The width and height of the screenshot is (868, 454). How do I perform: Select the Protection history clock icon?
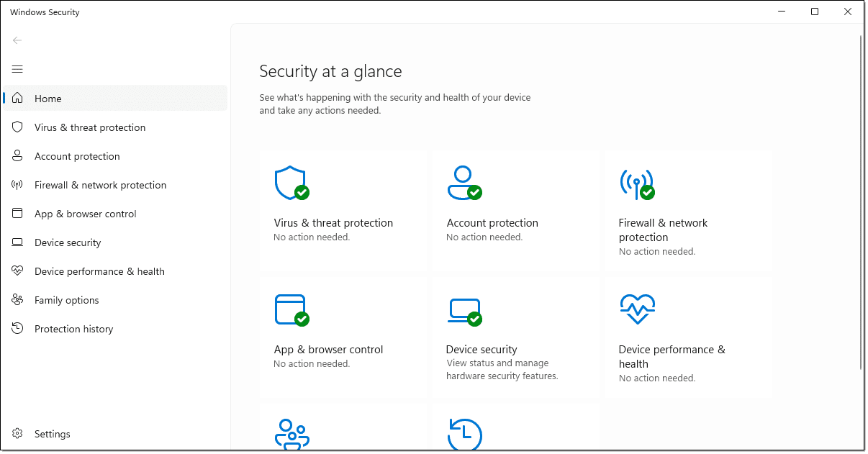pos(464,435)
